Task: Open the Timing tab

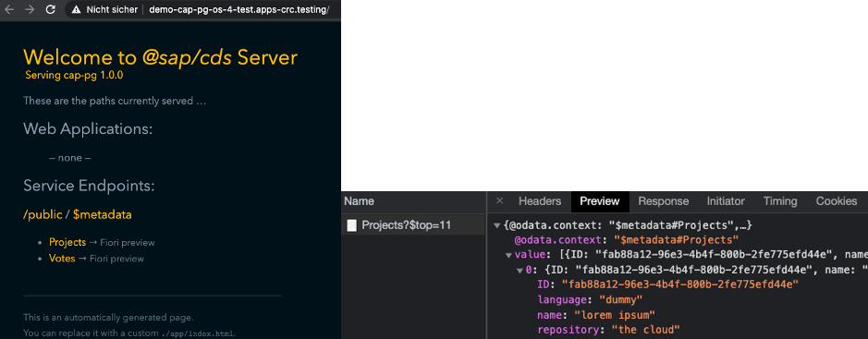Action: 780,201
